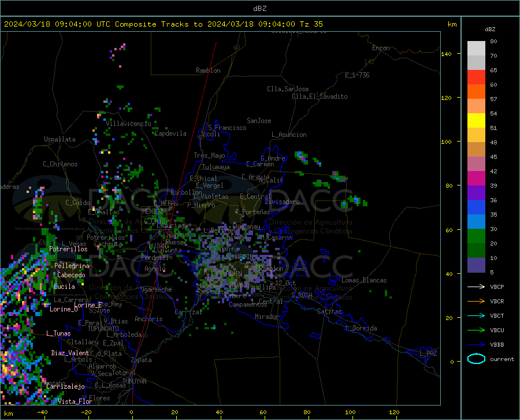Pick the green 30 dBZ color swatch
The height and width of the screenshot is (420, 520).
click(476, 236)
